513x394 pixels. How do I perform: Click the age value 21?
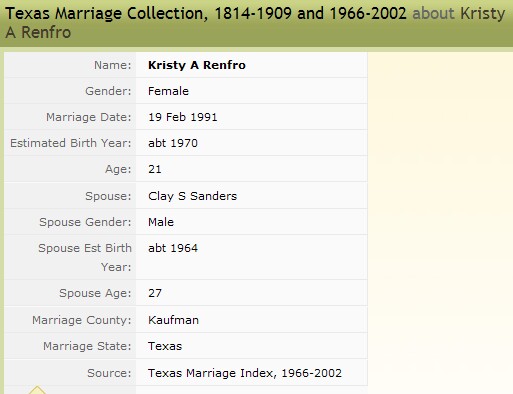(155, 169)
